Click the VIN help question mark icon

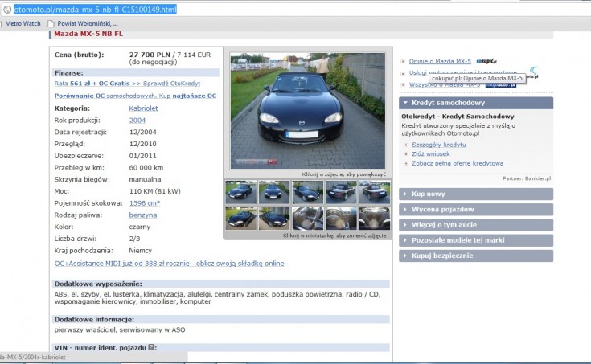click(151, 347)
